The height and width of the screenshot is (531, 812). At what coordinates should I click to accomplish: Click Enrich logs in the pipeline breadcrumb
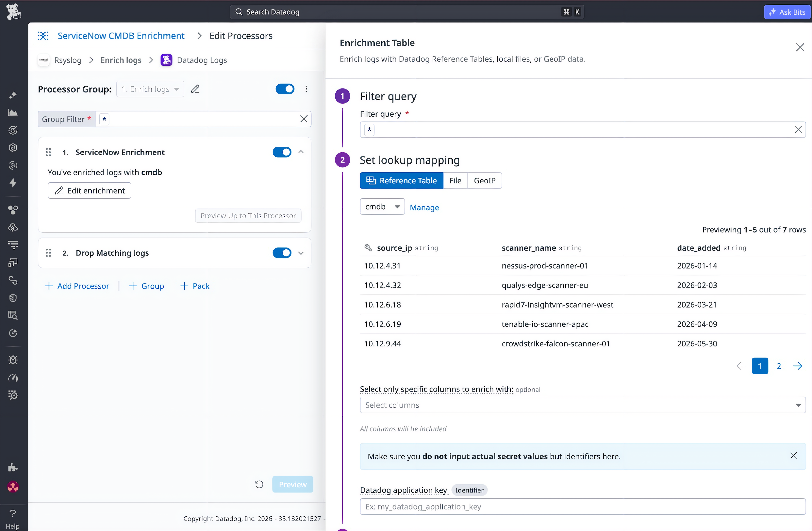[x=121, y=60]
